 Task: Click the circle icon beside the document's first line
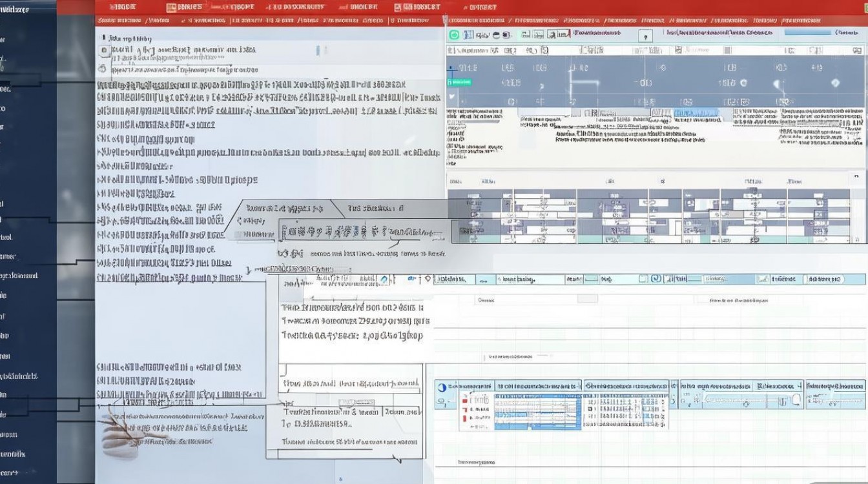tap(104, 50)
